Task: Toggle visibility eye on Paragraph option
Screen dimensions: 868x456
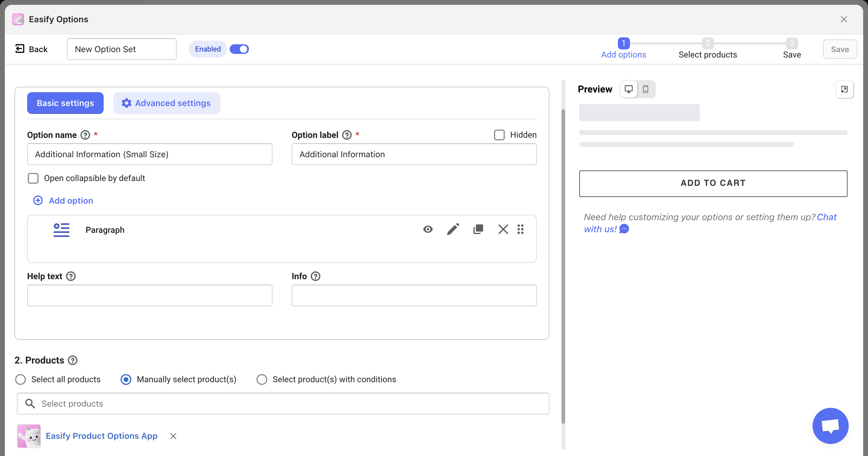Action: tap(428, 229)
